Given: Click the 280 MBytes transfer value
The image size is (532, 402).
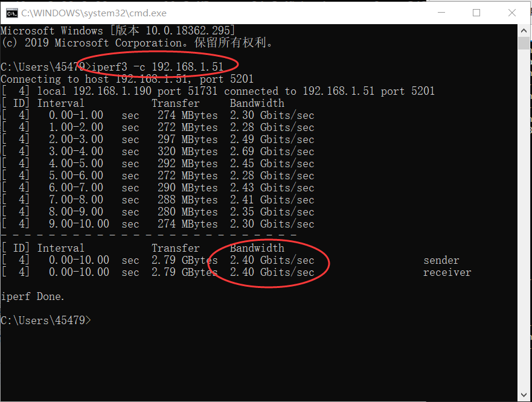Looking at the screenshot, I should tap(188, 212).
